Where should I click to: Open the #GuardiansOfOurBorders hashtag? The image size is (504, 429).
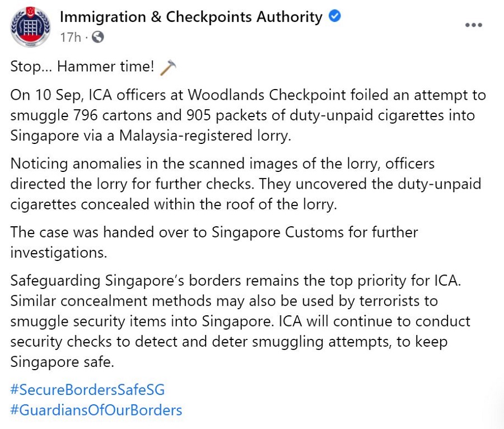click(96, 409)
